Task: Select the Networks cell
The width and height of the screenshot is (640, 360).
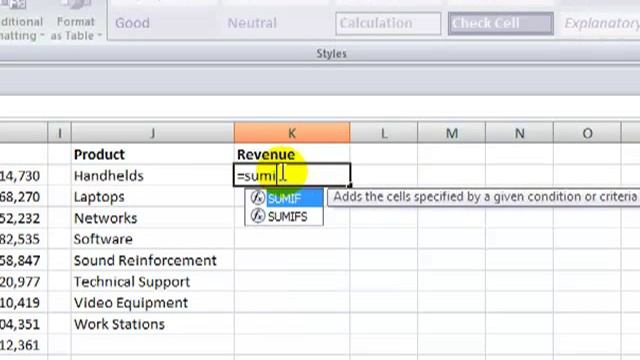Action: [153, 218]
